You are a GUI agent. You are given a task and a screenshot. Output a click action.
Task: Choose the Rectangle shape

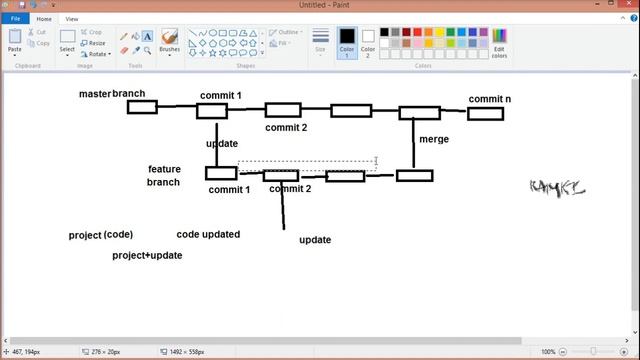(x=223, y=33)
